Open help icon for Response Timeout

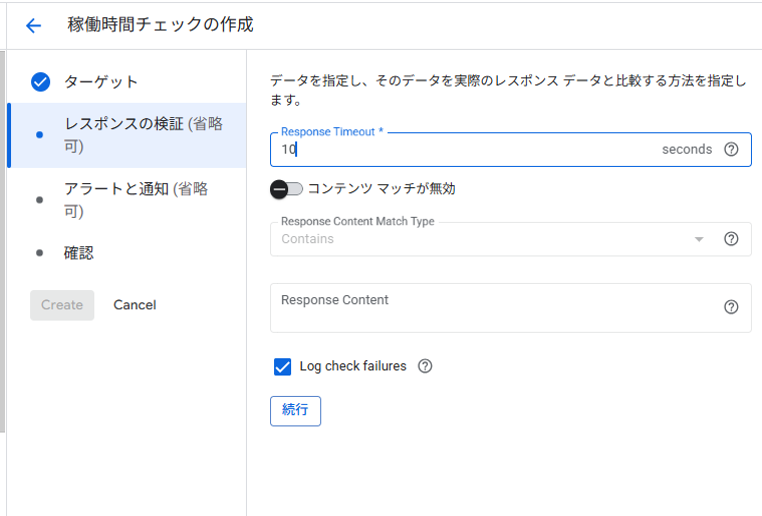[731, 149]
